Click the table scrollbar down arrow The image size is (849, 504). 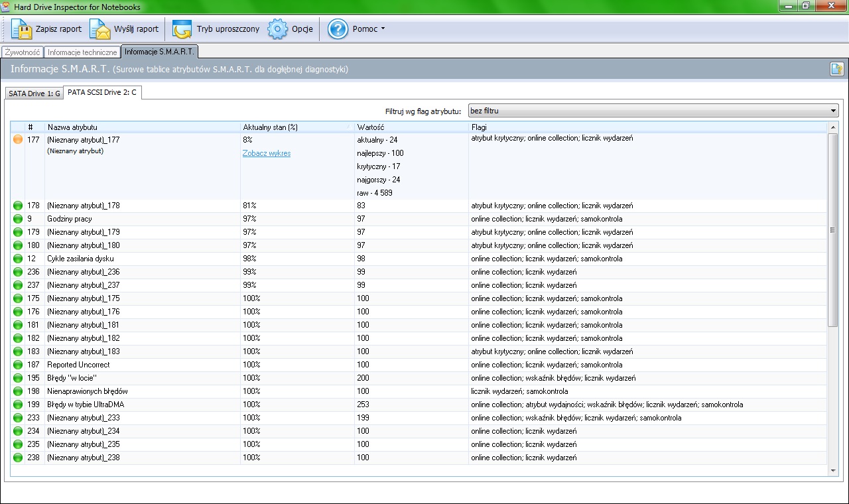833,470
